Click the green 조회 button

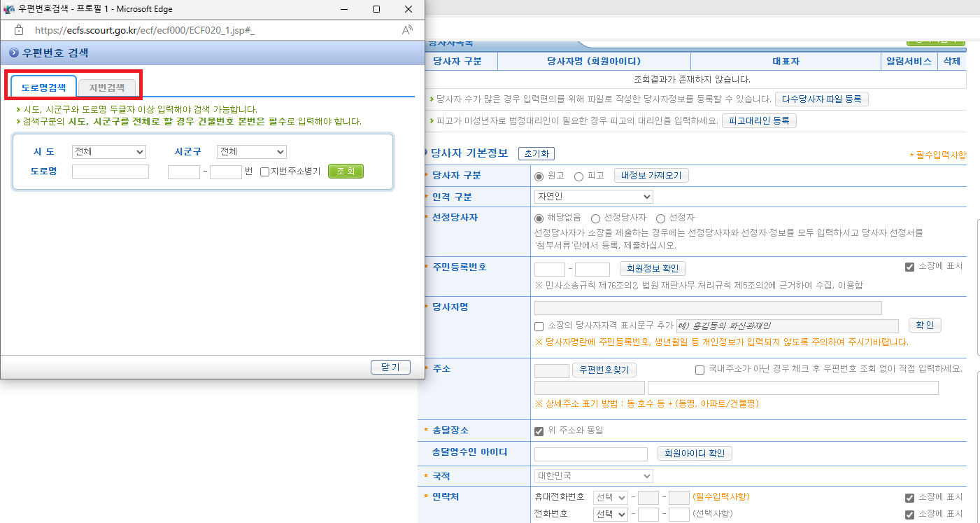[x=346, y=172]
